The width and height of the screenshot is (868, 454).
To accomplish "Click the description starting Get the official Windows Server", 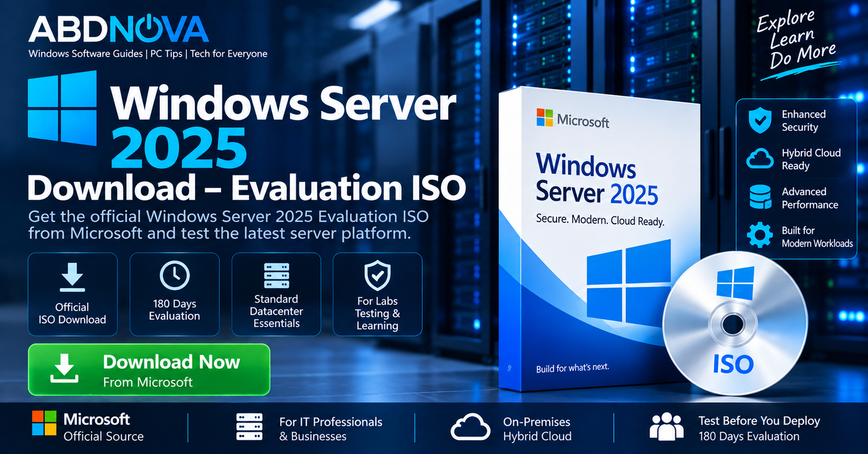I will [x=228, y=225].
